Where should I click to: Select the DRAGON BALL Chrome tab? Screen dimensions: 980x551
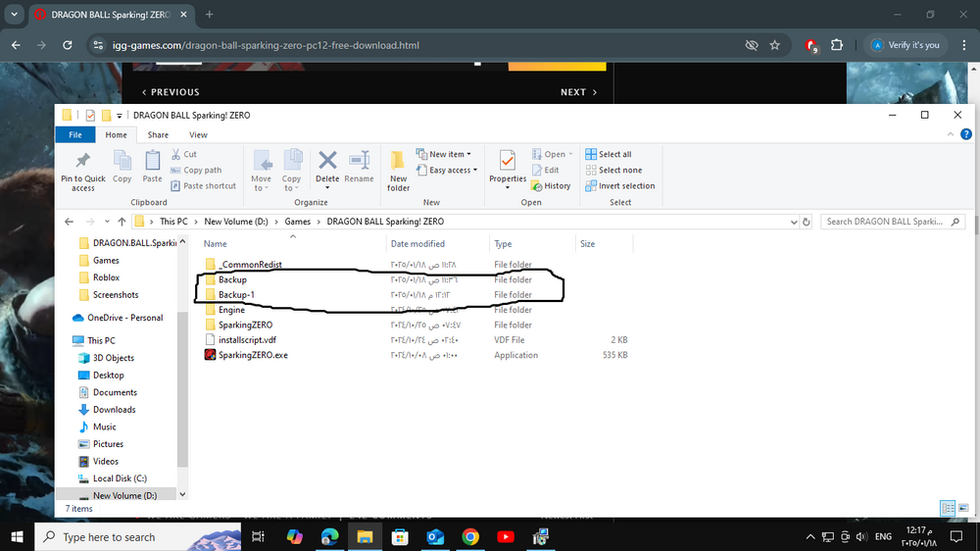(112, 15)
